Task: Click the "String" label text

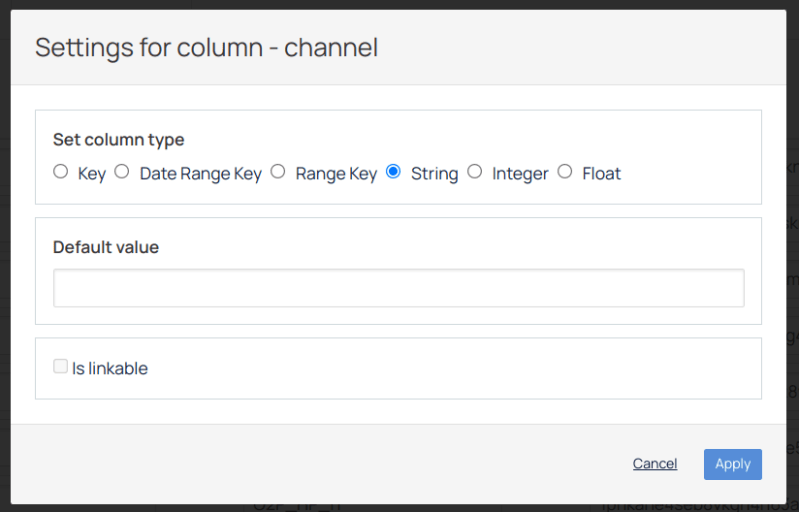Action: (x=434, y=174)
